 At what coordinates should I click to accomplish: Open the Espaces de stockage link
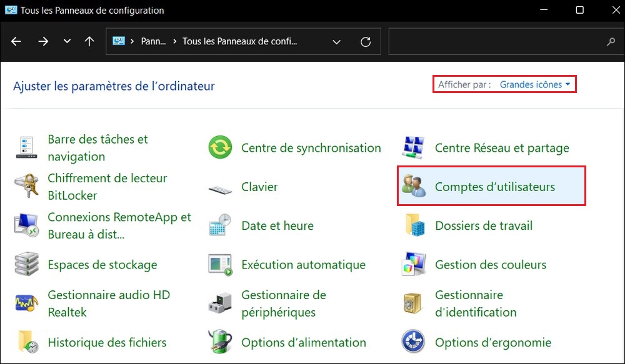pyautogui.click(x=102, y=265)
